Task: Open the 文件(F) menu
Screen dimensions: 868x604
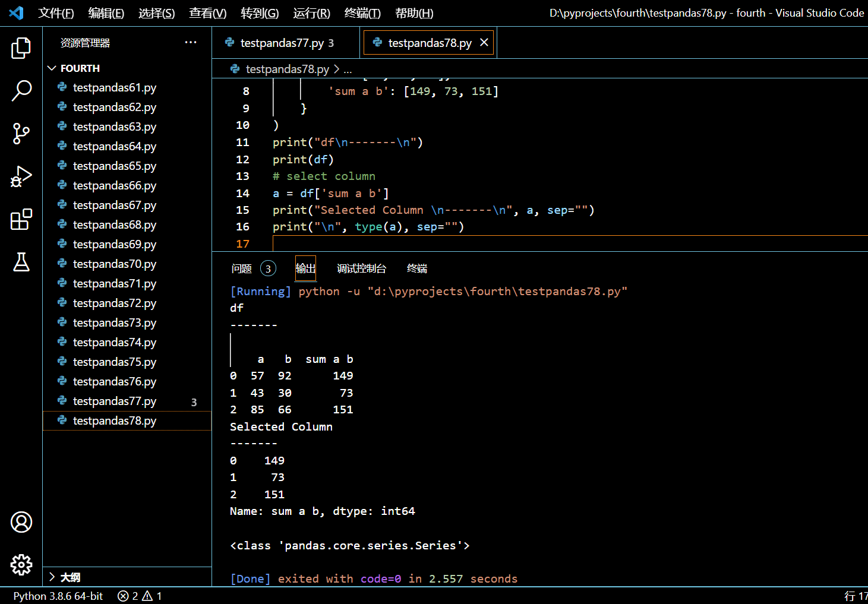Action: point(56,13)
